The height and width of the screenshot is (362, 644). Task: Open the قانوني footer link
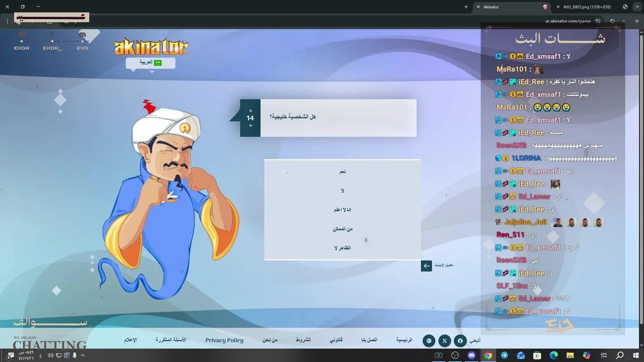click(x=336, y=340)
